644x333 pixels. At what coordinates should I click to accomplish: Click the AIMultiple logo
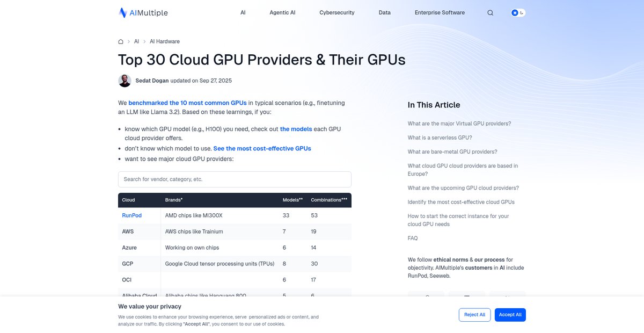click(143, 13)
